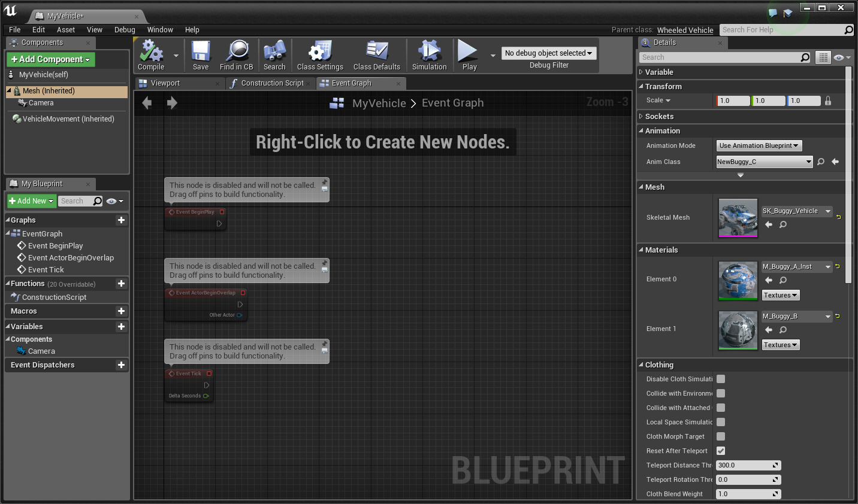Uncheck Reset After Teleport checkbox

point(721,451)
